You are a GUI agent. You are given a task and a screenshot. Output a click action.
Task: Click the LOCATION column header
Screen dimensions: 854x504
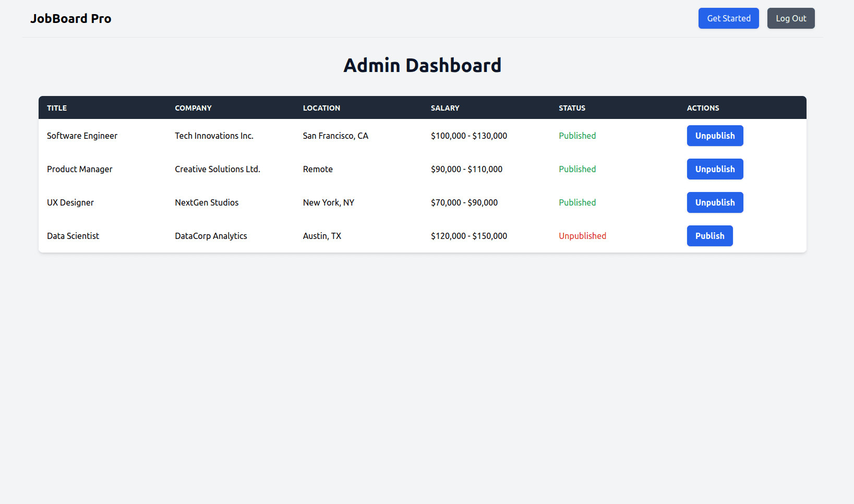click(321, 108)
